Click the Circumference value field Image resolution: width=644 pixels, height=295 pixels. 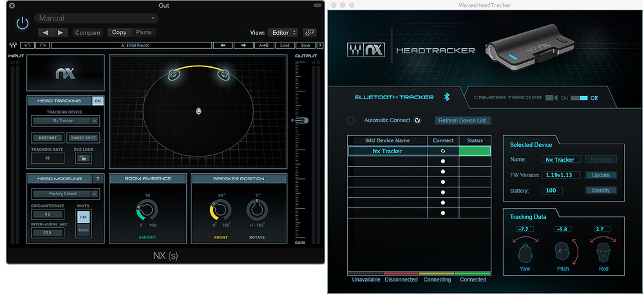[48, 214]
